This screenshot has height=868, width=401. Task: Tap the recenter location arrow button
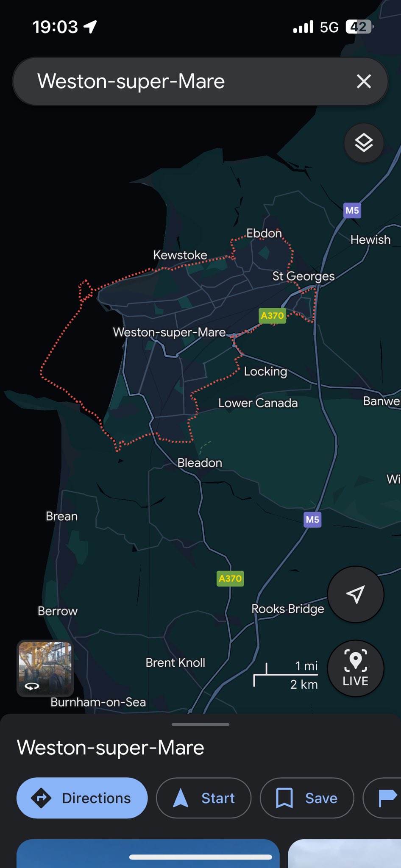[356, 594]
